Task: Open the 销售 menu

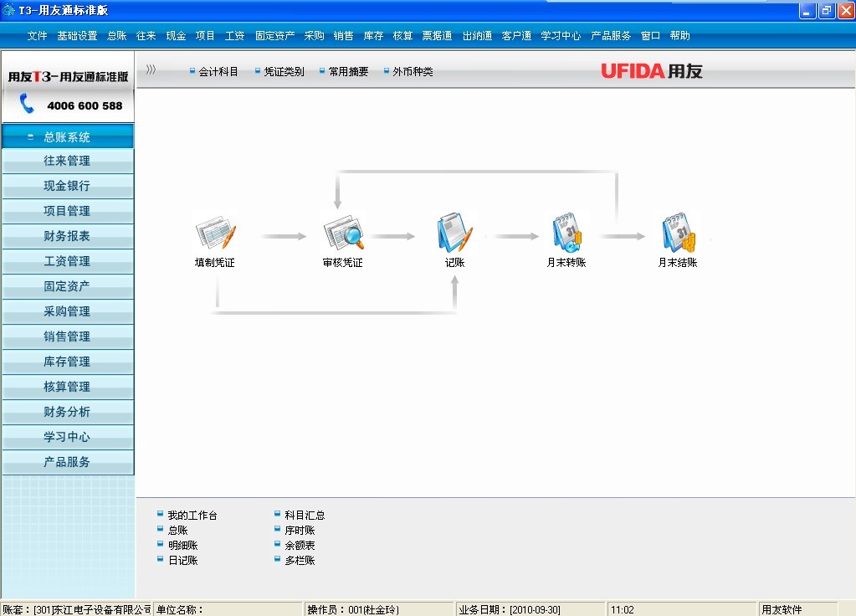Action: click(x=343, y=35)
